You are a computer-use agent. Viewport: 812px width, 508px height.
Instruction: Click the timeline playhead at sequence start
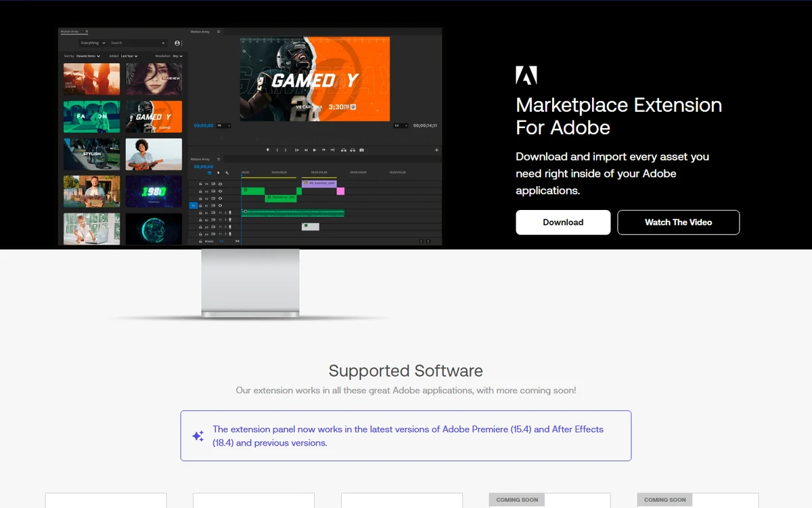[x=242, y=176]
